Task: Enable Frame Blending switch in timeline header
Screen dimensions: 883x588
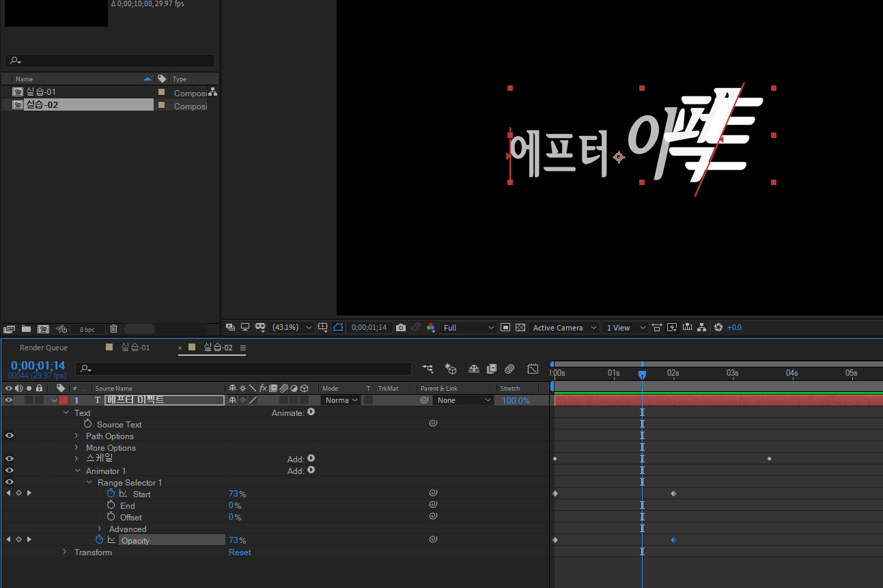Action: [x=492, y=369]
